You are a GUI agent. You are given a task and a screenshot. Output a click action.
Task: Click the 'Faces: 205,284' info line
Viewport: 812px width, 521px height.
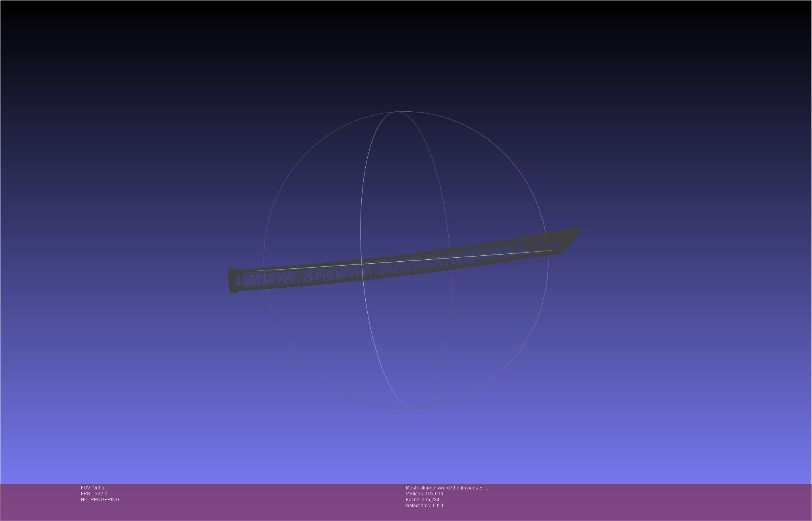point(423,500)
